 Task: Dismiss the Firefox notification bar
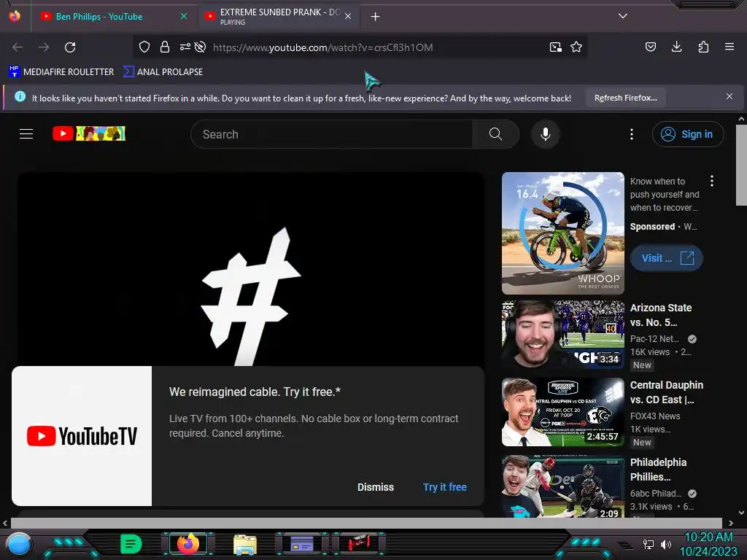729,97
